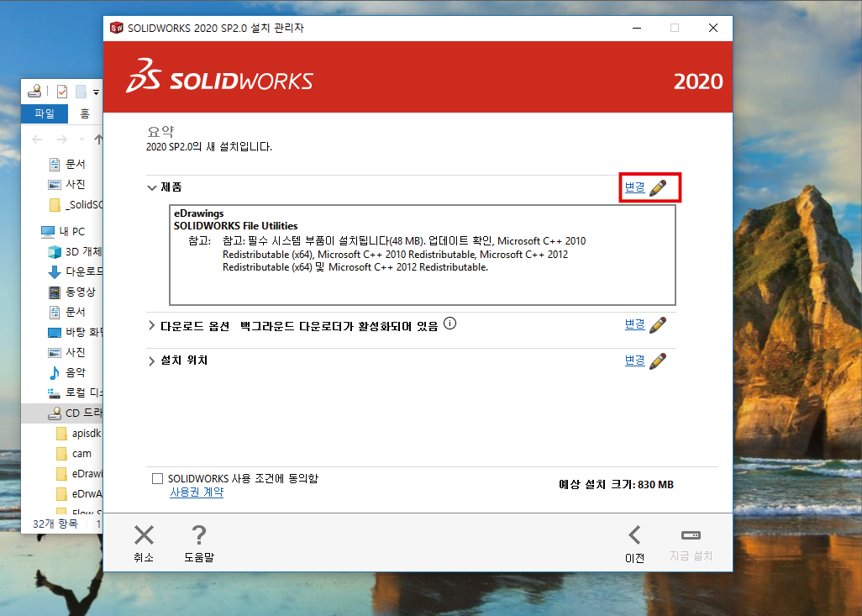Click the 취소 cancel button
862x616 pixels.
pyautogui.click(x=144, y=544)
